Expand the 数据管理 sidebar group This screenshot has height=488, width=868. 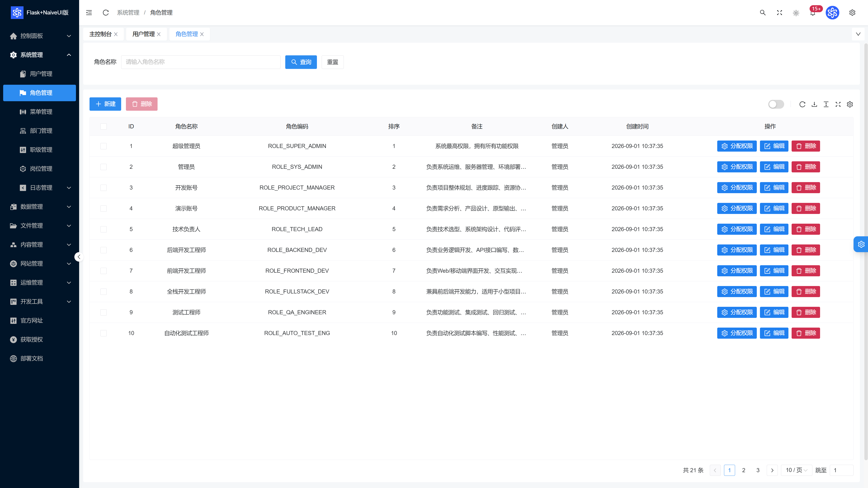click(39, 206)
